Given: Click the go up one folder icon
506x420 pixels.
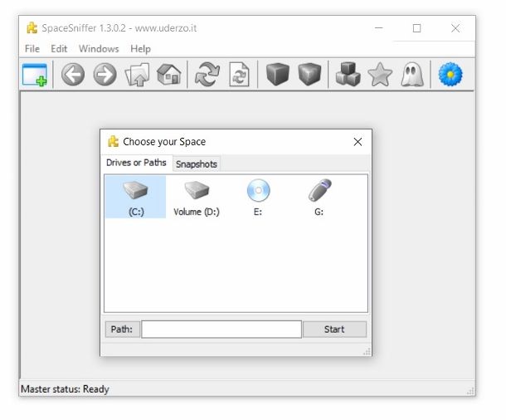Looking at the screenshot, I should coord(137,75).
